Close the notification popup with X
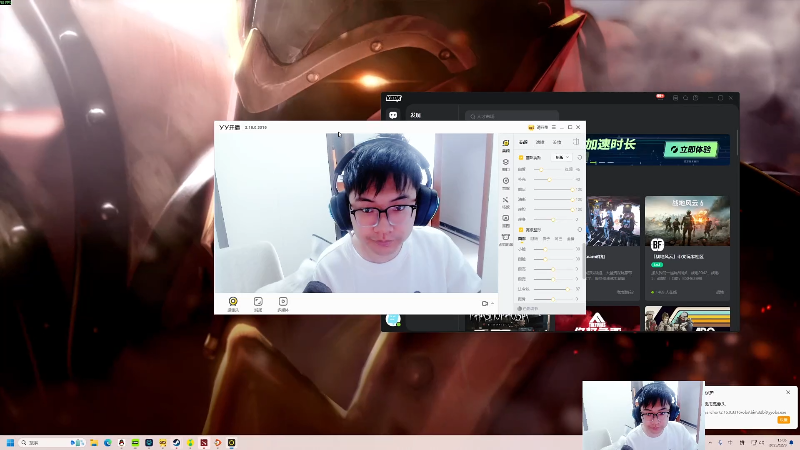This screenshot has width=800, height=450. pyautogui.click(x=788, y=392)
